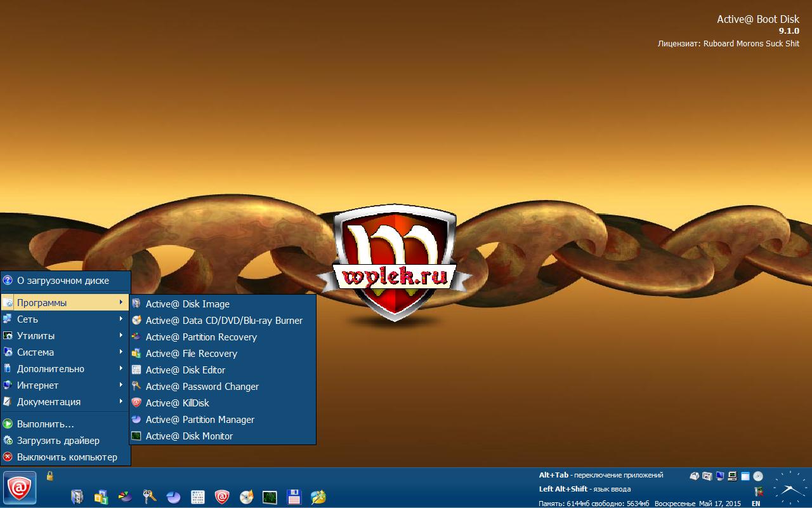Click the analog clock in the taskbar
The height and width of the screenshot is (508, 812).
point(790,488)
